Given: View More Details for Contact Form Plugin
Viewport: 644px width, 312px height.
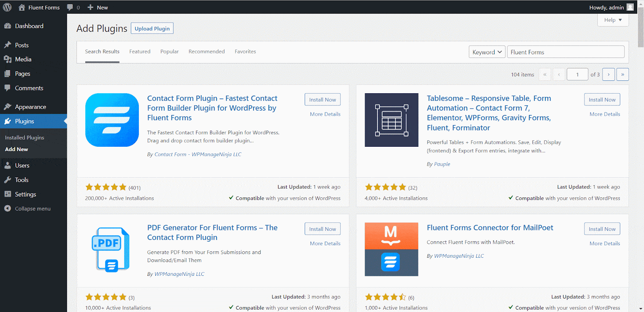Looking at the screenshot, I should pos(325,114).
